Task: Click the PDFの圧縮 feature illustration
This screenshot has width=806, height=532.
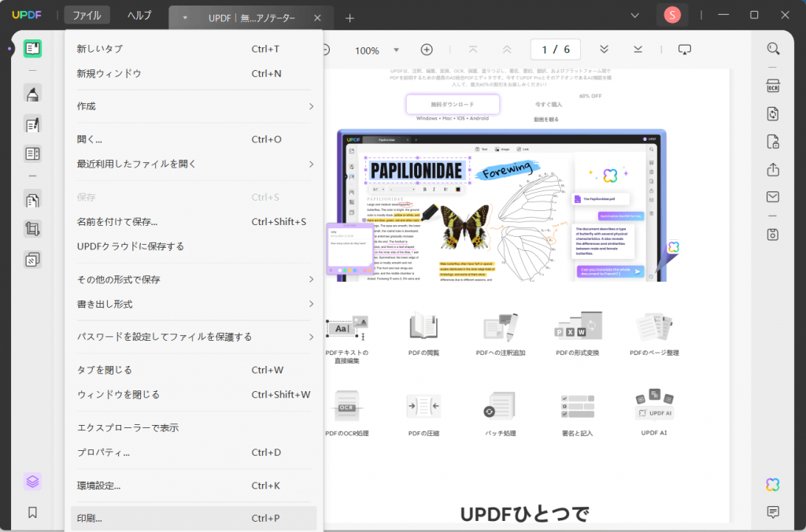Action: click(x=423, y=406)
